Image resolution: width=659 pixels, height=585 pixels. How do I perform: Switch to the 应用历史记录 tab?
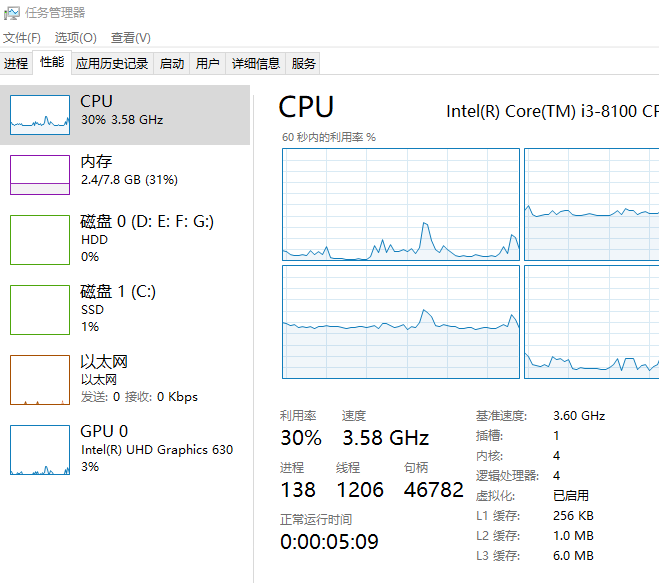pos(112,63)
